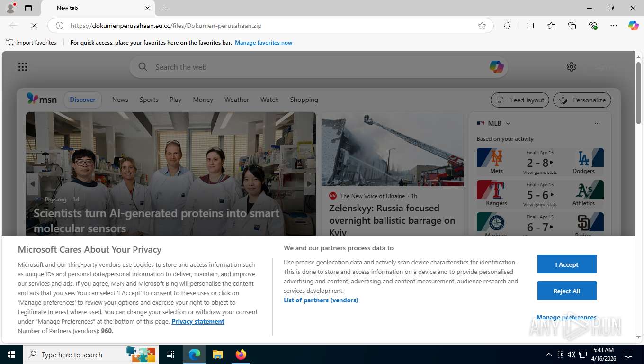Open the notification center icon
Image resolution: width=644 pixels, height=364 pixels.
tap(628, 355)
